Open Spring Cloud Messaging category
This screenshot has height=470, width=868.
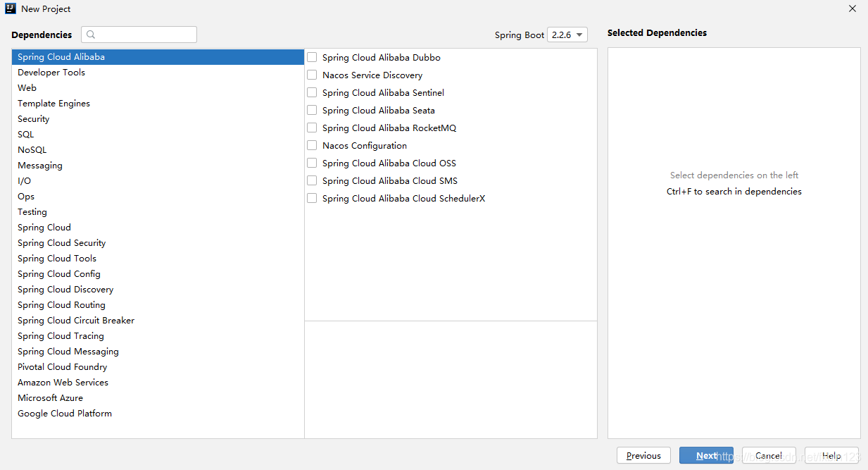pos(158,352)
